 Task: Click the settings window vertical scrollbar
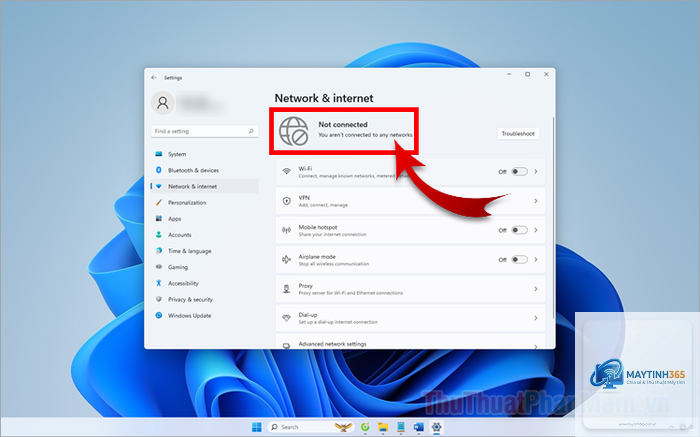click(x=553, y=218)
